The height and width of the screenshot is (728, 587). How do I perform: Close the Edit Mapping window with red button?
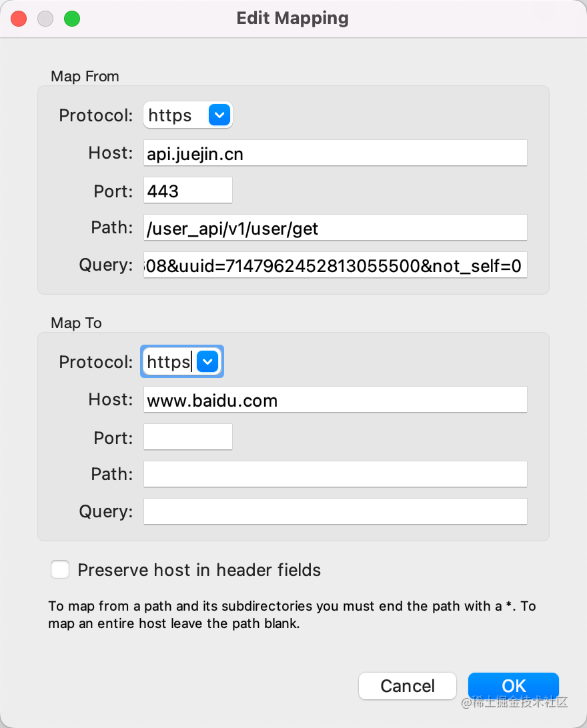[19, 19]
